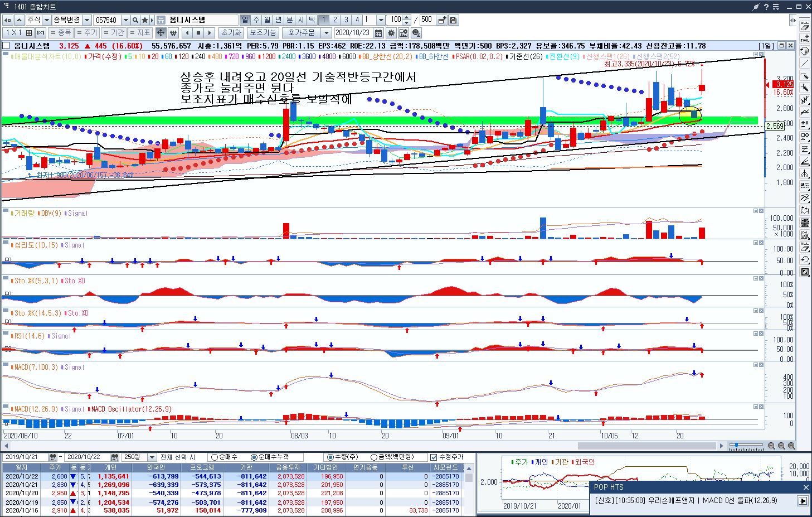Click the stock search magnifier icon
Screen dimensions: 812x517
coord(135,20)
